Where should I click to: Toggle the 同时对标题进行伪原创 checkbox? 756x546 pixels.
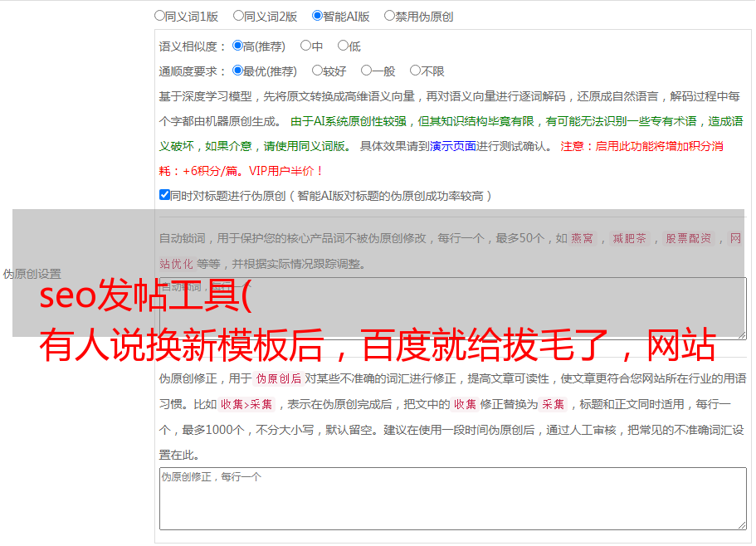164,195
